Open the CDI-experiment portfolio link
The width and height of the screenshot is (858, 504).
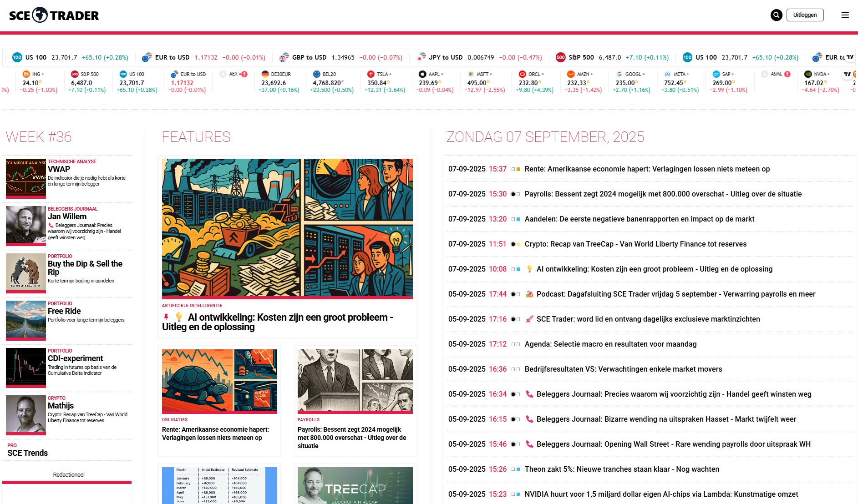coord(76,358)
